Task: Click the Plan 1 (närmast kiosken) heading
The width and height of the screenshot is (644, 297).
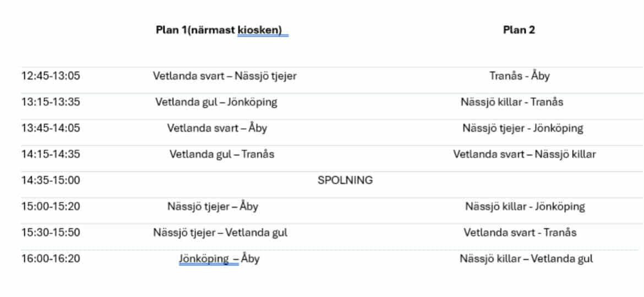Action: click(221, 30)
